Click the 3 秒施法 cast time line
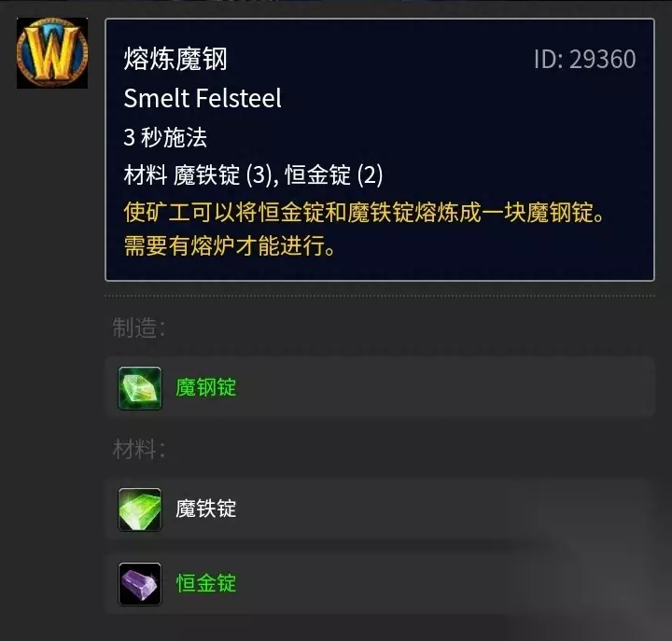This screenshot has height=641, width=672. click(x=165, y=137)
